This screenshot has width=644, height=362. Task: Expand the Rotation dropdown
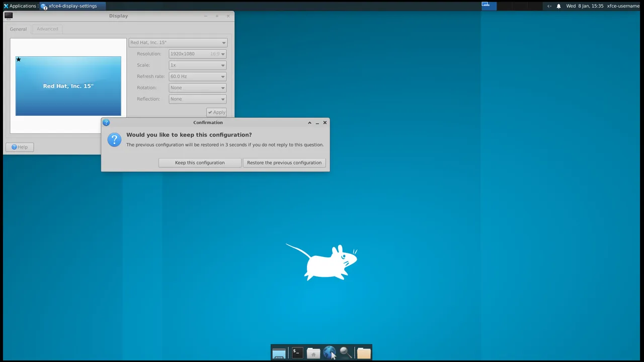(197, 88)
